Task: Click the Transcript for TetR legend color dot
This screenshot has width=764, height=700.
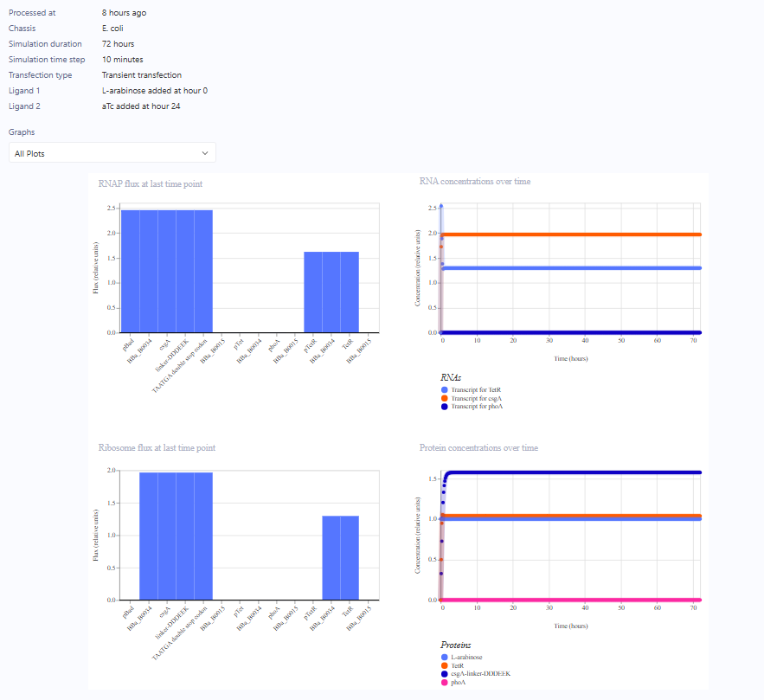Action: pos(445,389)
